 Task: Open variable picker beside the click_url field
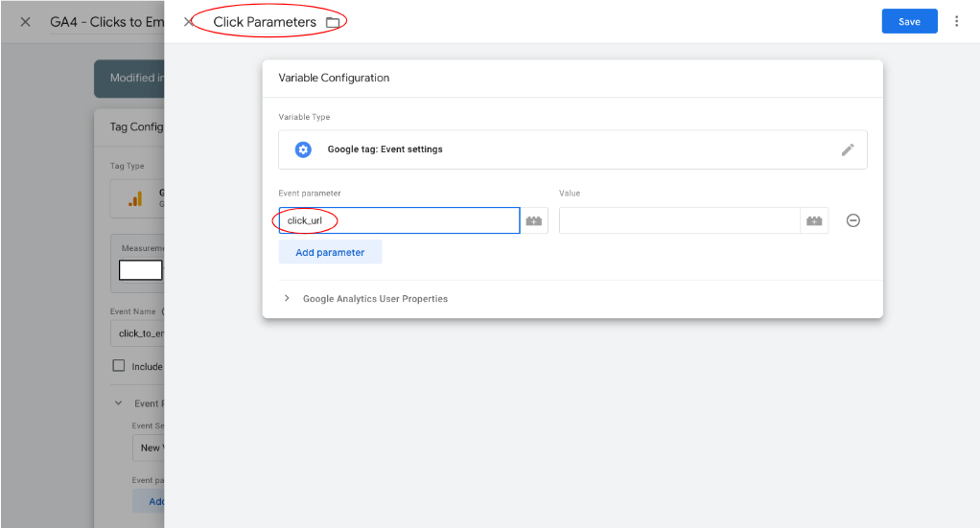pyautogui.click(x=534, y=221)
